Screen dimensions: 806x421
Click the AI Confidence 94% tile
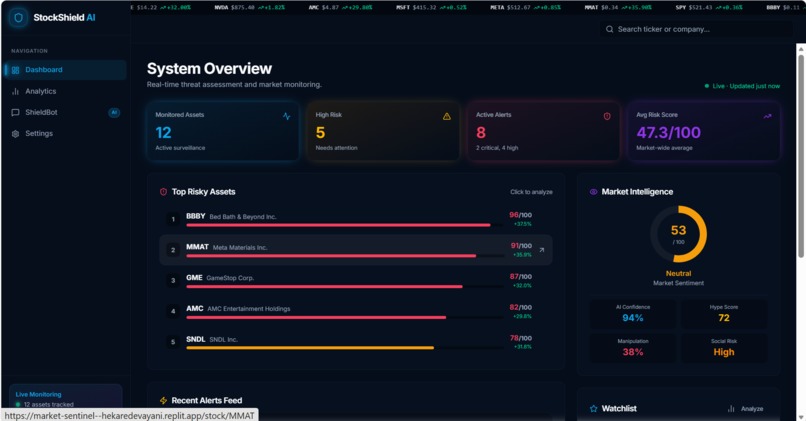633,314
